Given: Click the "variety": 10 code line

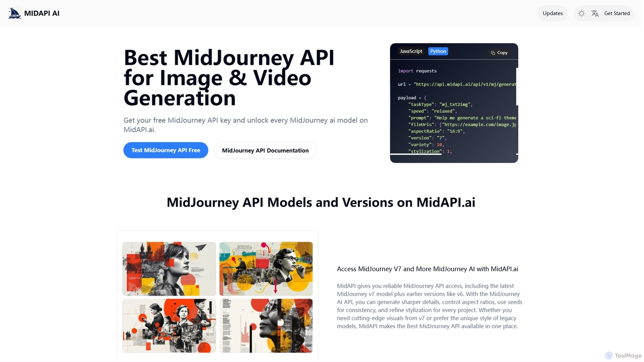Looking at the screenshot, I should coord(426,144).
